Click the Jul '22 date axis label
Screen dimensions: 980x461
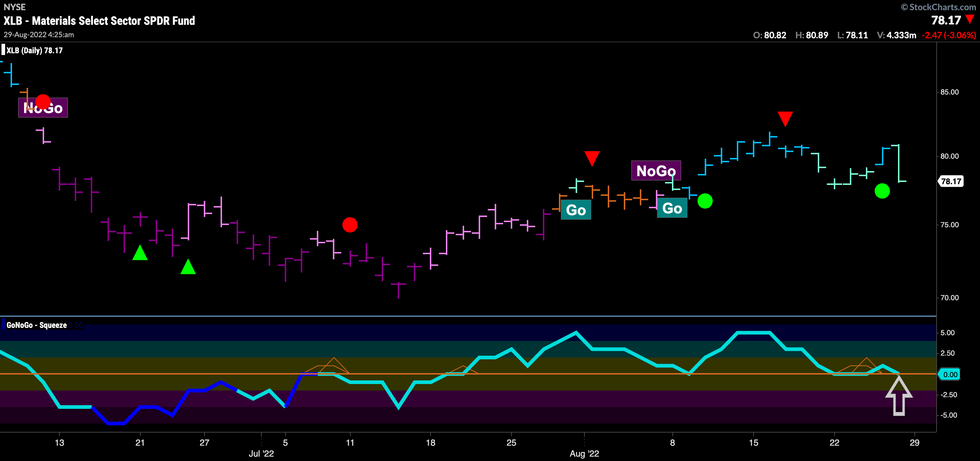pyautogui.click(x=261, y=453)
